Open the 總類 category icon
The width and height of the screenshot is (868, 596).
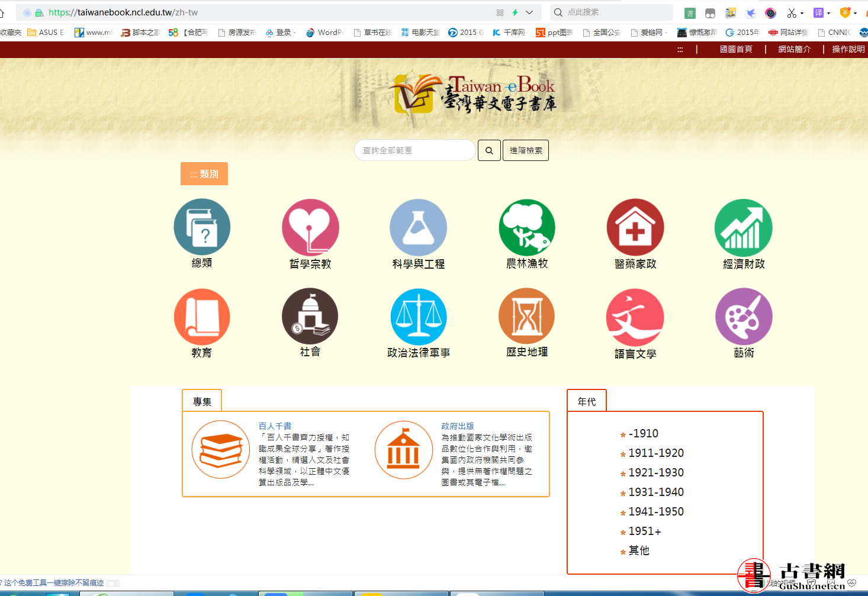coord(202,227)
